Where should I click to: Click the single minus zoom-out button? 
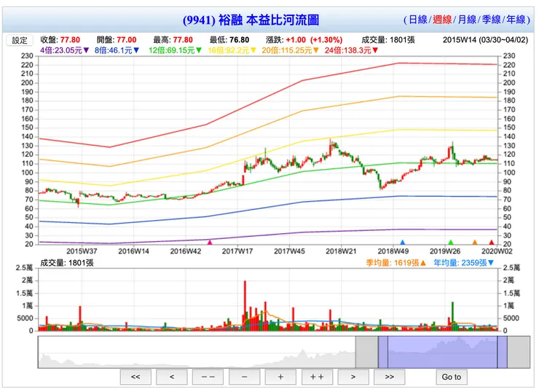pyautogui.click(x=245, y=377)
